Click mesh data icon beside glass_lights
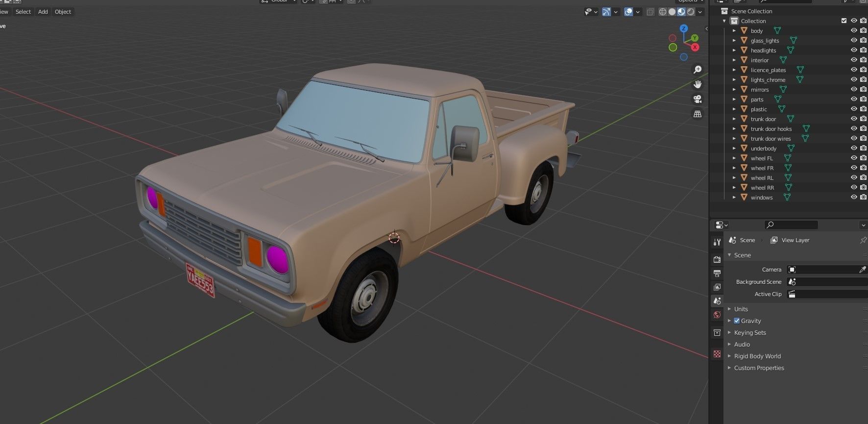The height and width of the screenshot is (424, 868). [793, 40]
